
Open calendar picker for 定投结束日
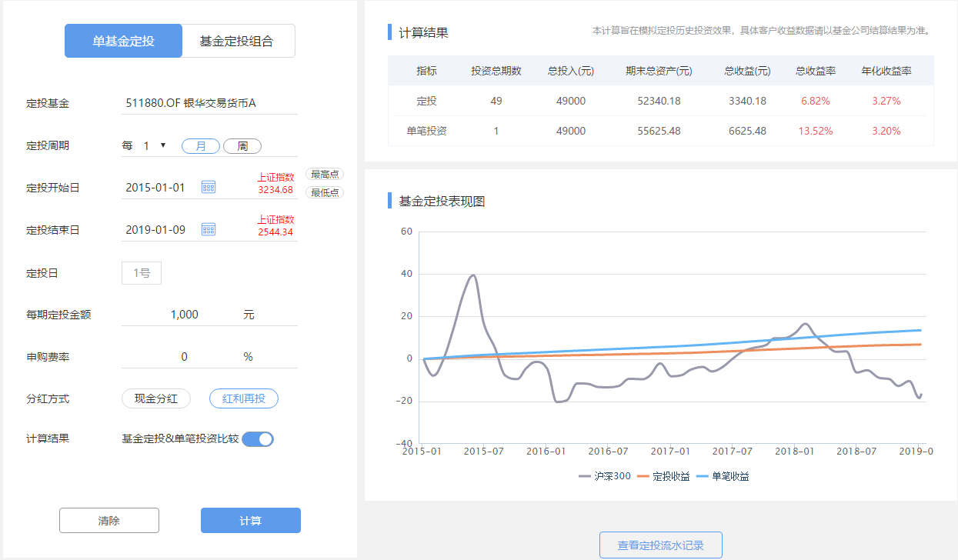(x=209, y=229)
